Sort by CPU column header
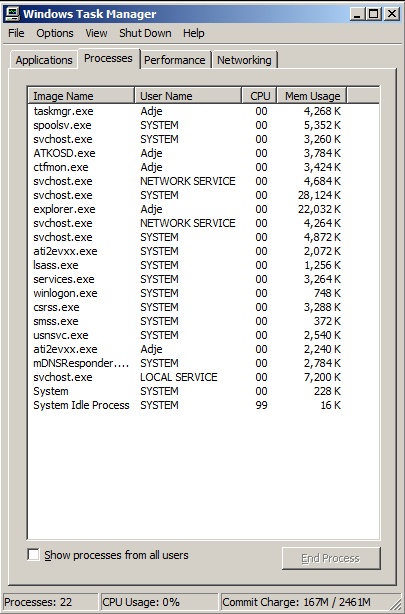Viewport: 405px width, 614px height. pyautogui.click(x=259, y=96)
